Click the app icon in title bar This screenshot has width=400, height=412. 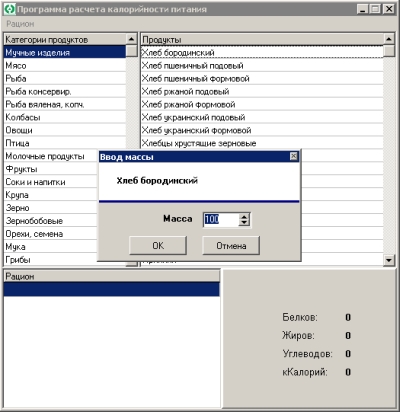click(x=10, y=9)
